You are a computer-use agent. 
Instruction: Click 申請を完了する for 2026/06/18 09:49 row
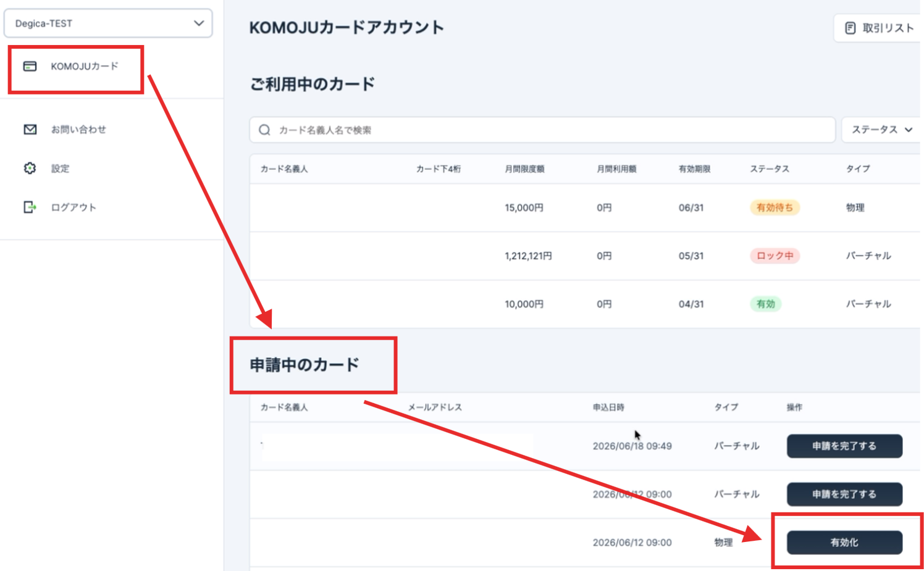click(844, 446)
